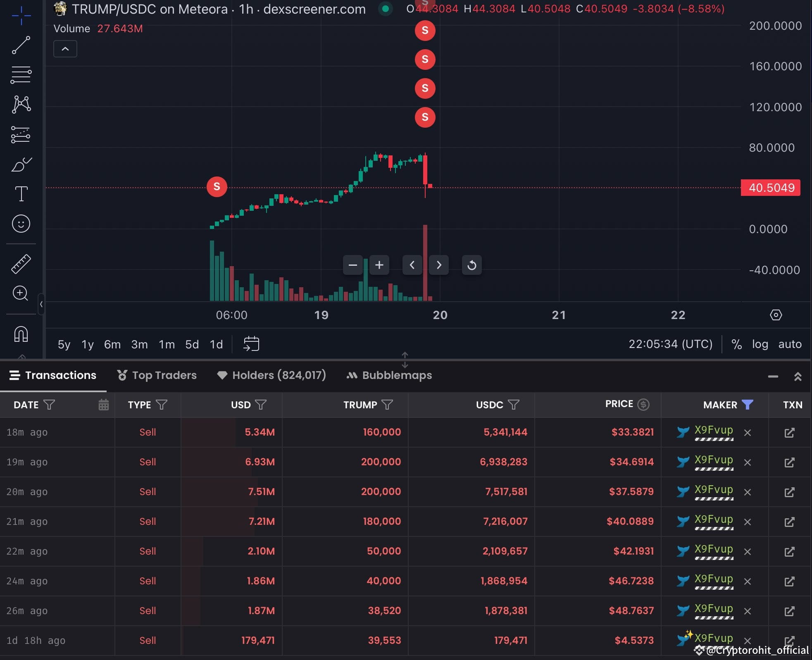Open the Top Traders tab
This screenshot has height=660, width=812.
pyautogui.click(x=157, y=375)
